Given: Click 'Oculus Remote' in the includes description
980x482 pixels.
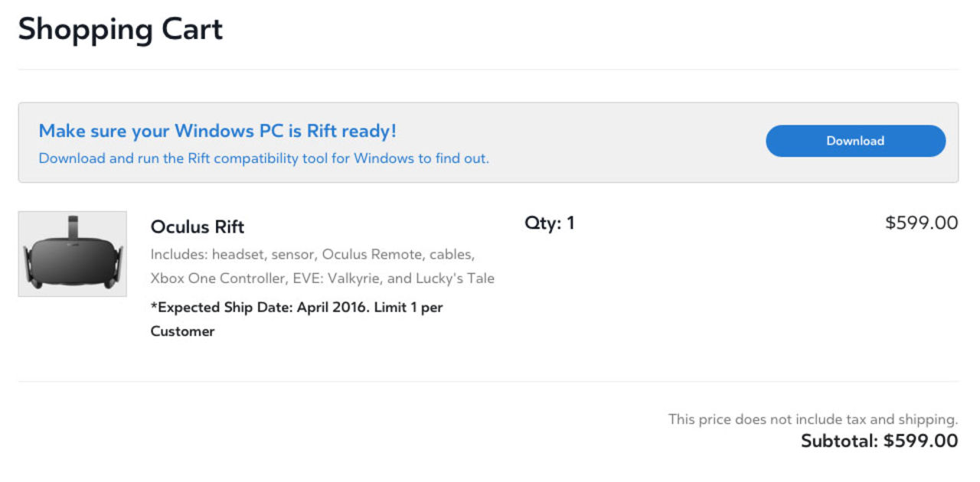Looking at the screenshot, I should (x=372, y=253).
